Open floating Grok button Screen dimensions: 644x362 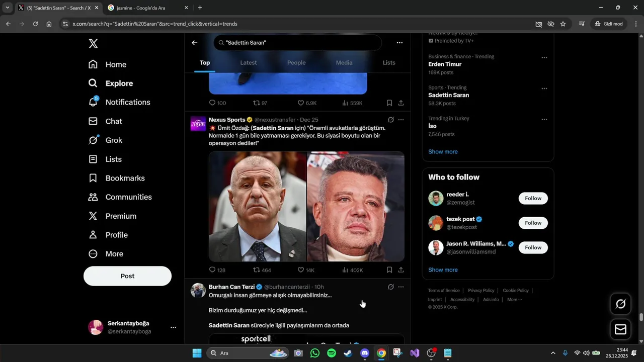click(x=620, y=304)
